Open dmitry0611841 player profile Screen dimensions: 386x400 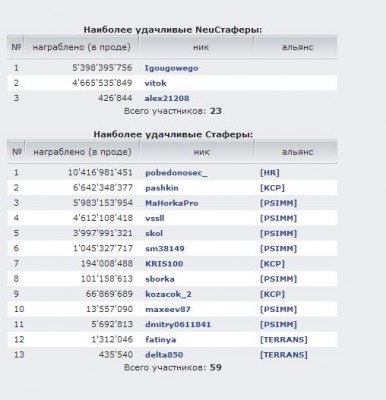[x=178, y=325]
